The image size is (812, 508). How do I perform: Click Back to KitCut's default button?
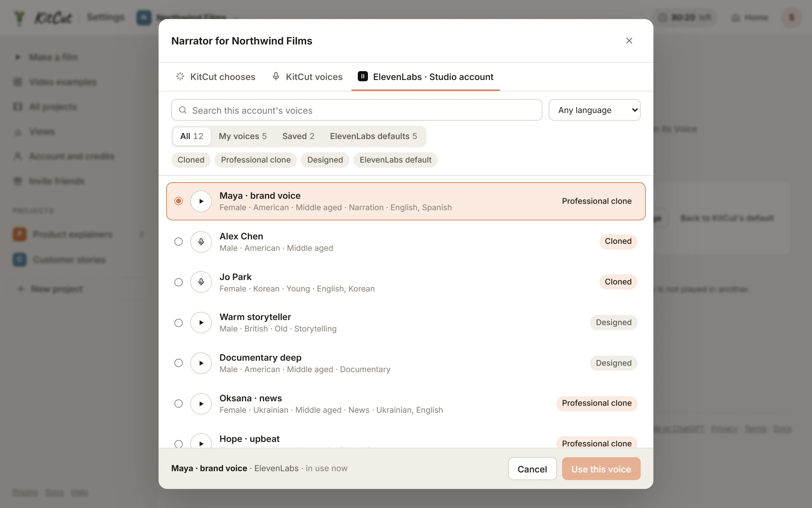tap(727, 218)
